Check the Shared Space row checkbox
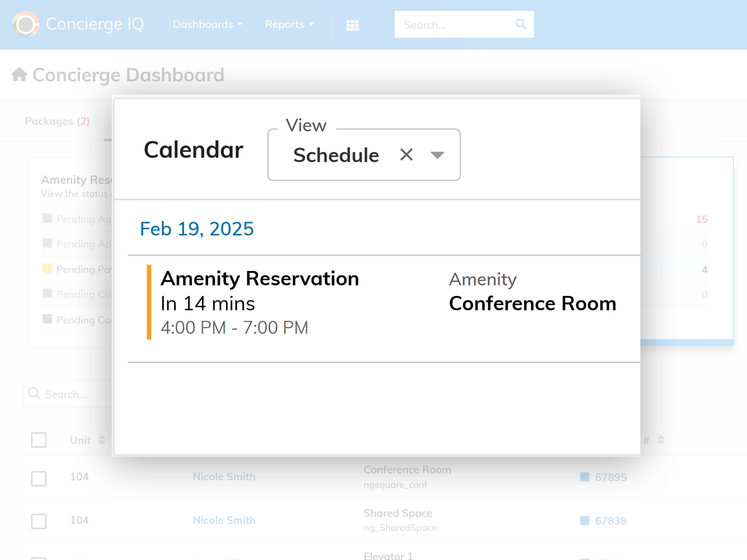 click(x=39, y=521)
